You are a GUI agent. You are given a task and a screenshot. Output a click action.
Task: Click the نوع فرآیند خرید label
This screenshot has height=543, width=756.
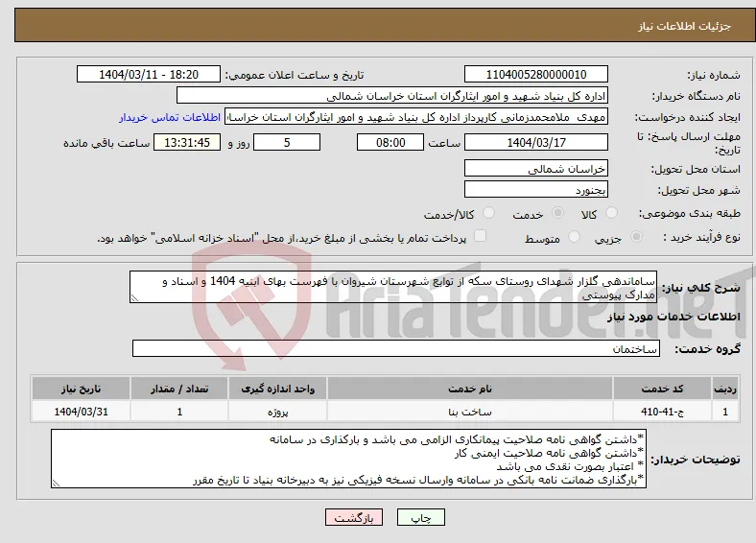pos(701,237)
